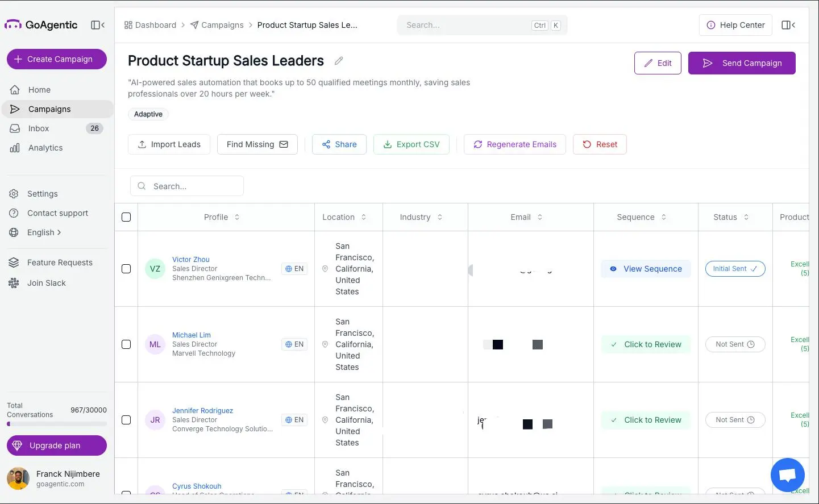Open the chat bubble support widget
Viewport: 819px width, 504px height.
coord(787,475)
